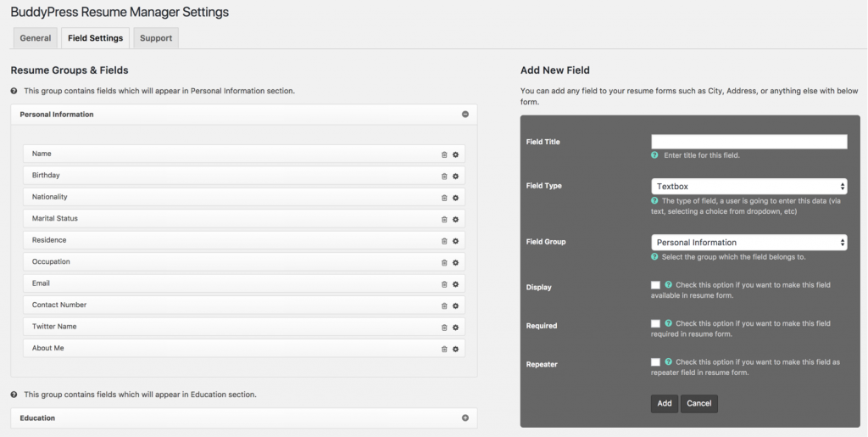Screen dimensions: 868x437
Task: Click the Marital Status field label
Action: point(55,218)
